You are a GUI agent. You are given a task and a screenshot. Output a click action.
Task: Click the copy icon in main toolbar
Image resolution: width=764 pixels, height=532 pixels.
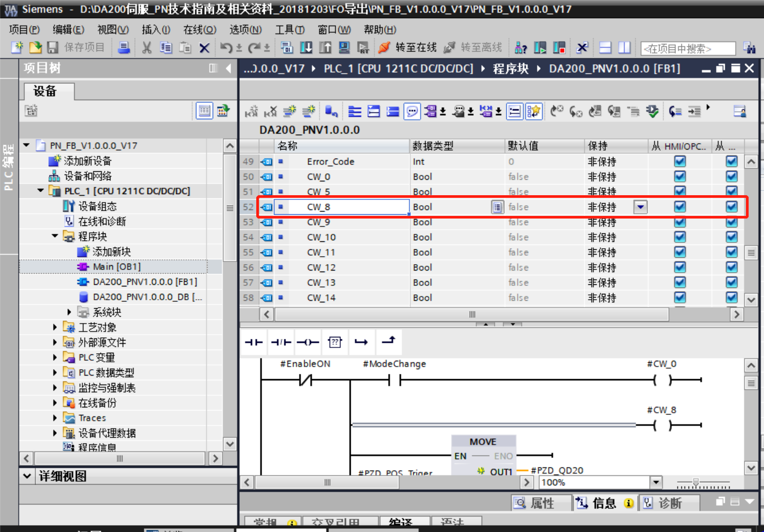(166, 48)
